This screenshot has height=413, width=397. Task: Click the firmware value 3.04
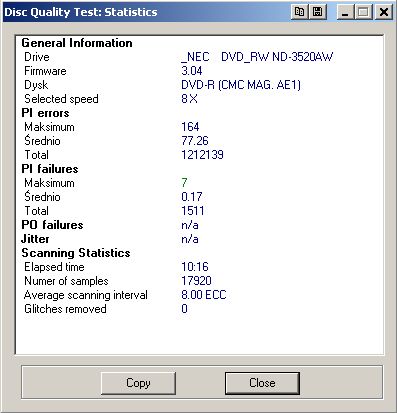(192, 71)
